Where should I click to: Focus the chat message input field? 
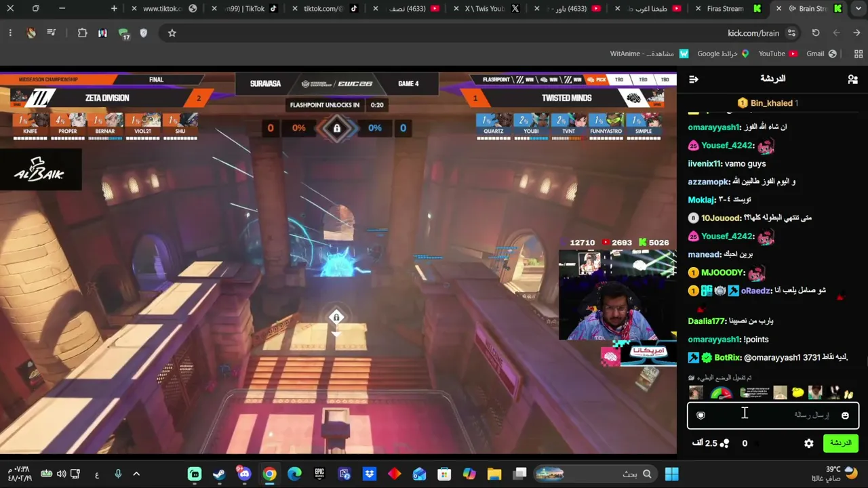pyautogui.click(x=773, y=415)
